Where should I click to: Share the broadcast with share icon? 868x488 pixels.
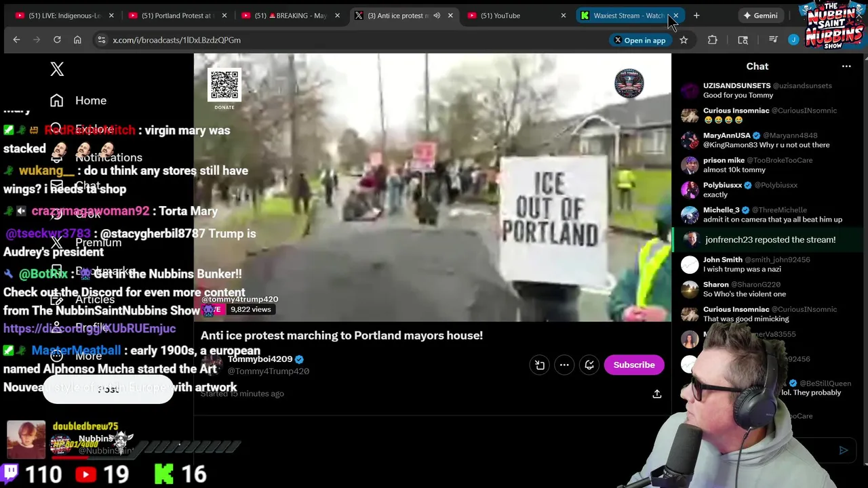click(656, 394)
